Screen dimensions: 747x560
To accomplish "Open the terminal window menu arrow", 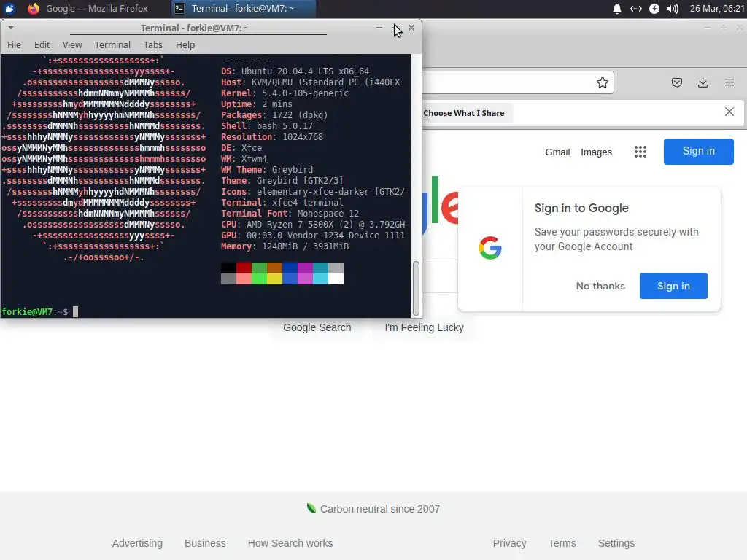I will 10,28.
